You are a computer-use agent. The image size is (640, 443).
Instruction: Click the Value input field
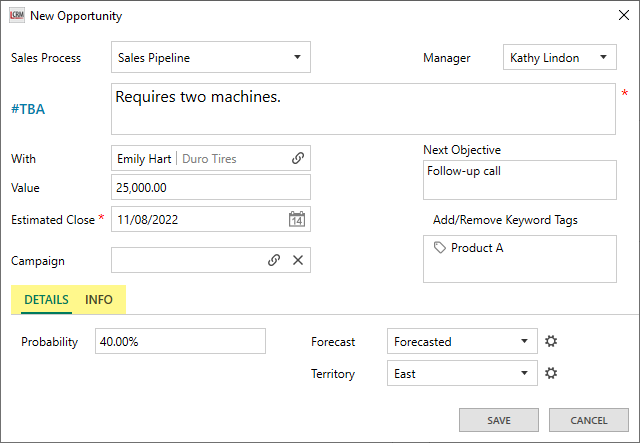[x=210, y=187]
